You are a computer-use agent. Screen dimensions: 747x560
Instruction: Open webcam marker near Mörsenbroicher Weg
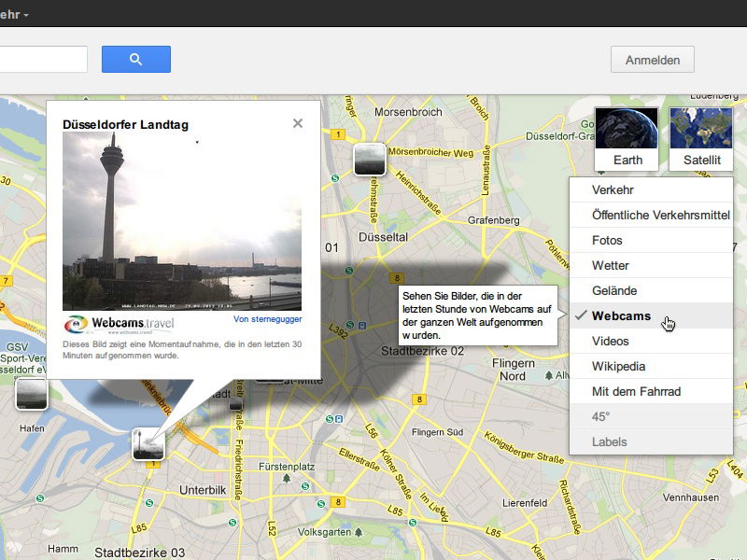370,160
